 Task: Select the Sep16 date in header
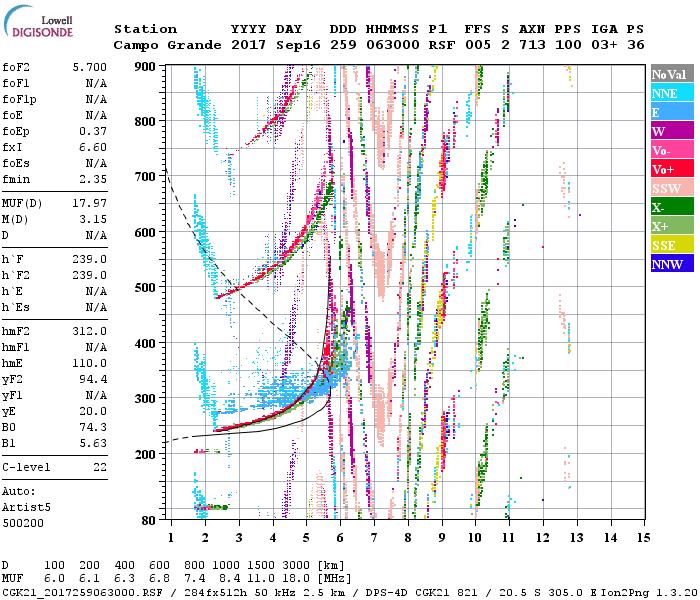pyautogui.click(x=298, y=45)
